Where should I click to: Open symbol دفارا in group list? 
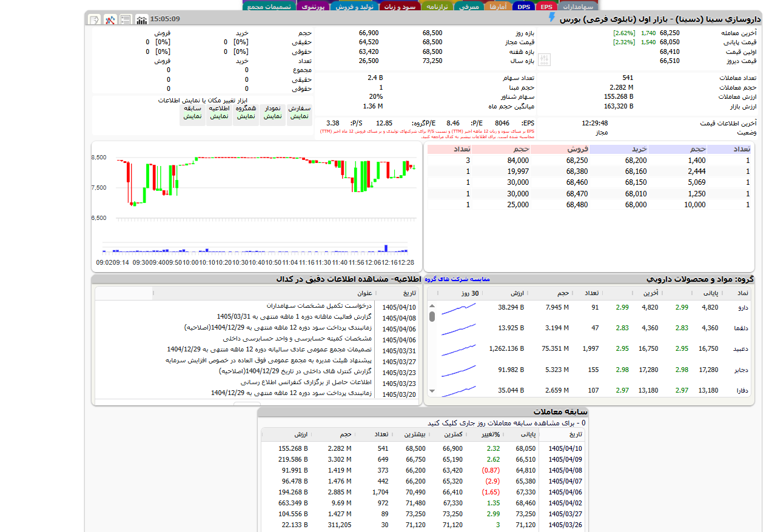(x=742, y=390)
